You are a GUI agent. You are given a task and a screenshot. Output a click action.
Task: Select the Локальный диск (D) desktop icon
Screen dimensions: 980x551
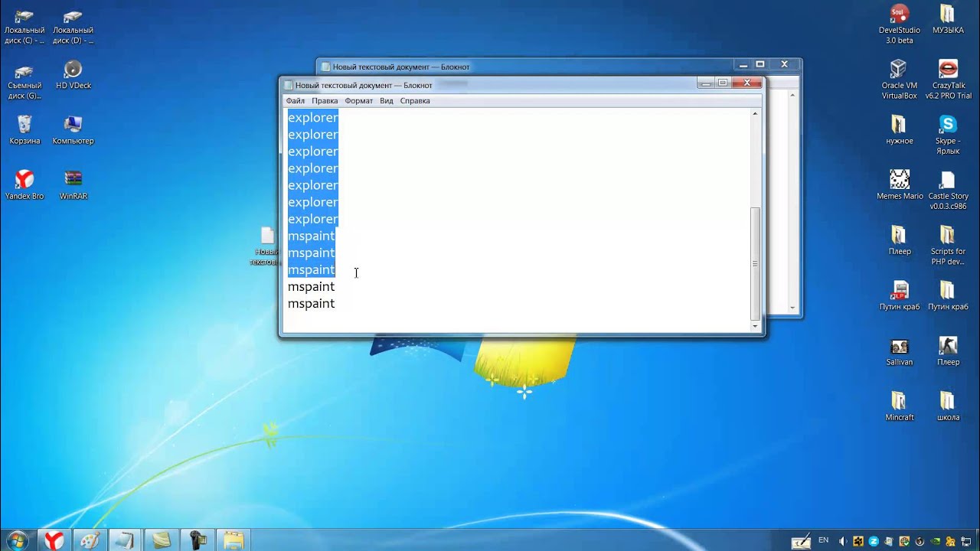point(73,28)
